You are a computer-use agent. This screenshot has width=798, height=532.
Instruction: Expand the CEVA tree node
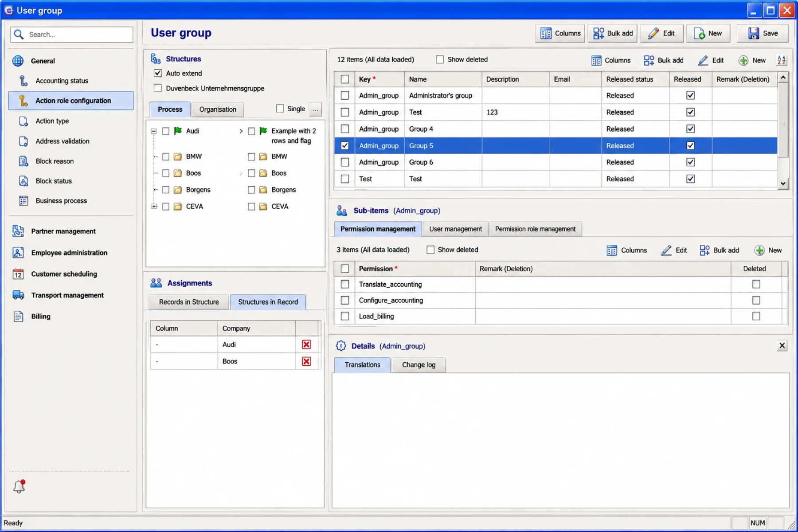[154, 206]
